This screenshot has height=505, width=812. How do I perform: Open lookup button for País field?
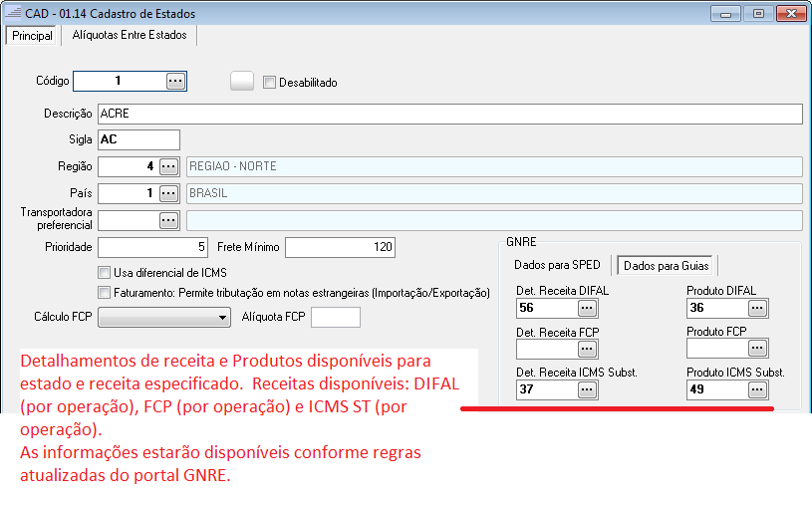[x=168, y=193]
